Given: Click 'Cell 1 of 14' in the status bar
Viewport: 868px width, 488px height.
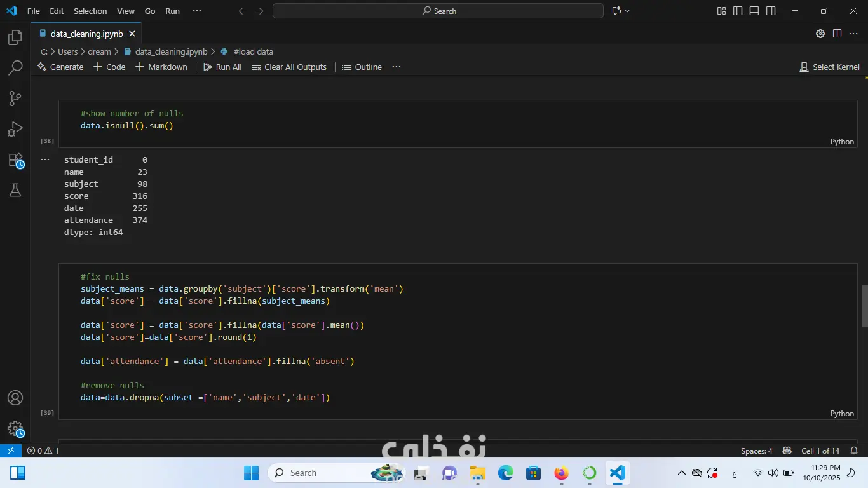Looking at the screenshot, I should click(820, 451).
